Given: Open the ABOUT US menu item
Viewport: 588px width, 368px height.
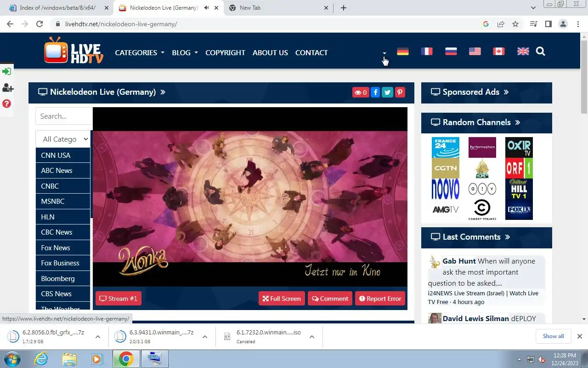Looking at the screenshot, I should pos(270,52).
